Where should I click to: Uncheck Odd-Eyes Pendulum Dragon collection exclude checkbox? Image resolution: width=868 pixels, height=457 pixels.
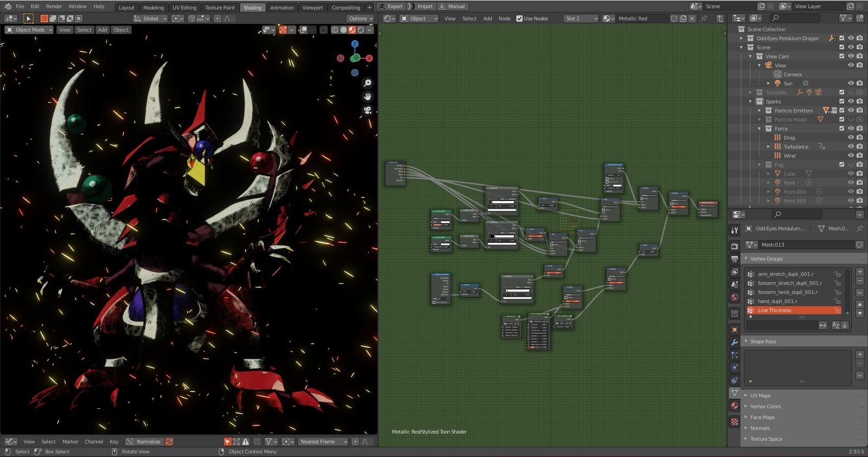point(842,38)
